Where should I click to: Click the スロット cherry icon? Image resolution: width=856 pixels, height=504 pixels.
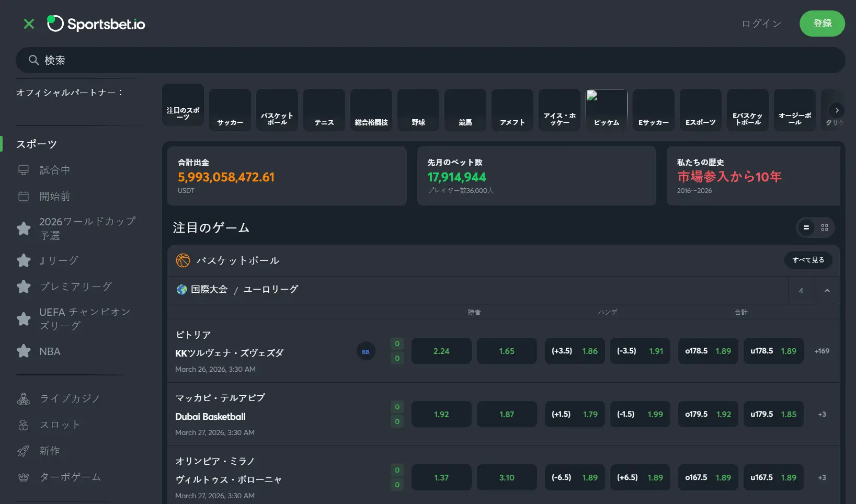24,425
